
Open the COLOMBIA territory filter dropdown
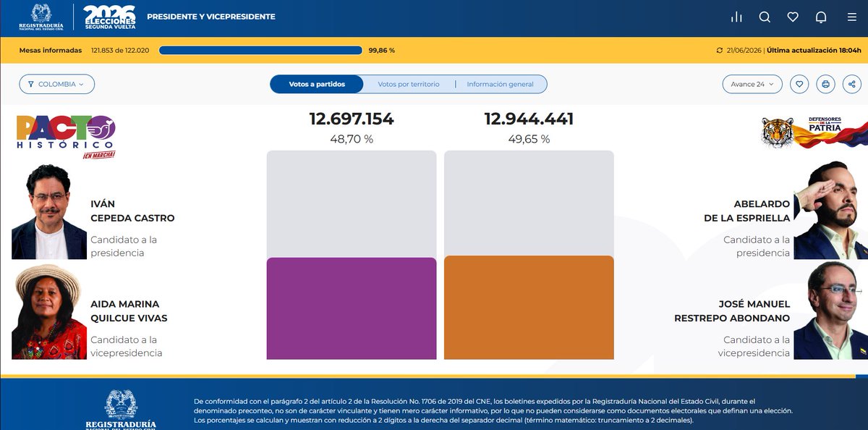[x=57, y=84]
